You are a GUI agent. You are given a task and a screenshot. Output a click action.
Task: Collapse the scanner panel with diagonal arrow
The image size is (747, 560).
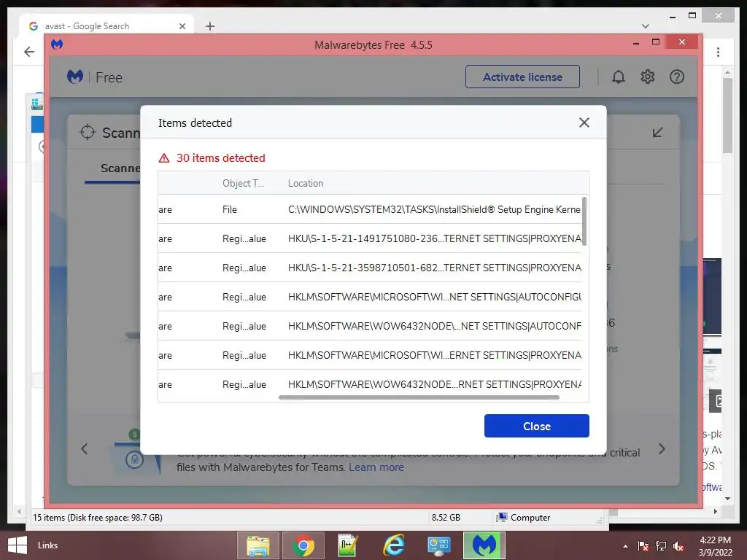point(657,133)
